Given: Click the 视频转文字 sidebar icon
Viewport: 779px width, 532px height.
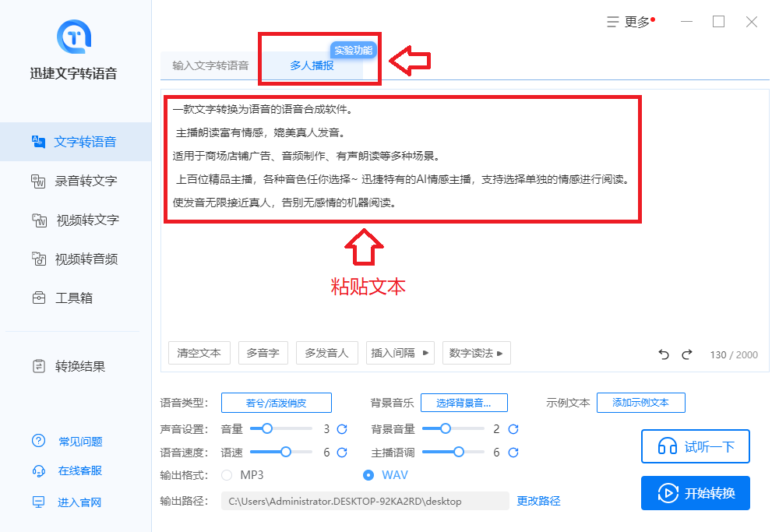Looking at the screenshot, I should click(39, 220).
